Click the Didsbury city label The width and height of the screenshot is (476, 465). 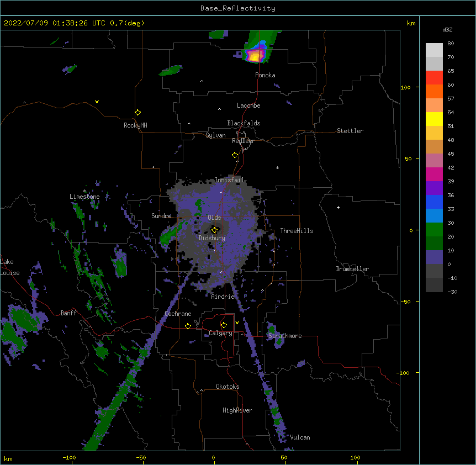click(212, 238)
